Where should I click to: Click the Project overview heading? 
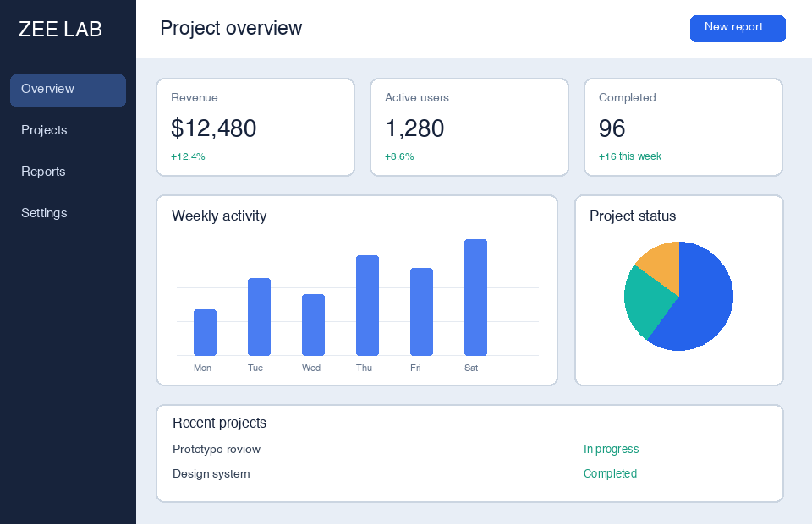[x=231, y=28]
